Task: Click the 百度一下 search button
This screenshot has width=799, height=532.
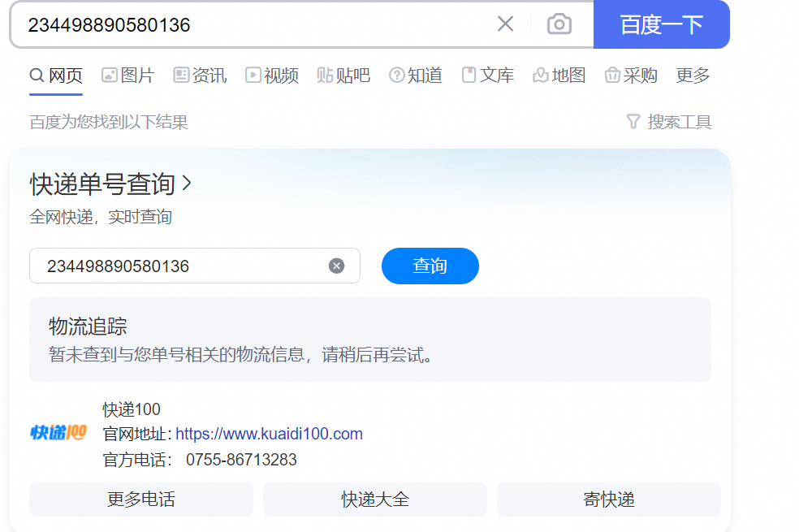Action: point(662,24)
